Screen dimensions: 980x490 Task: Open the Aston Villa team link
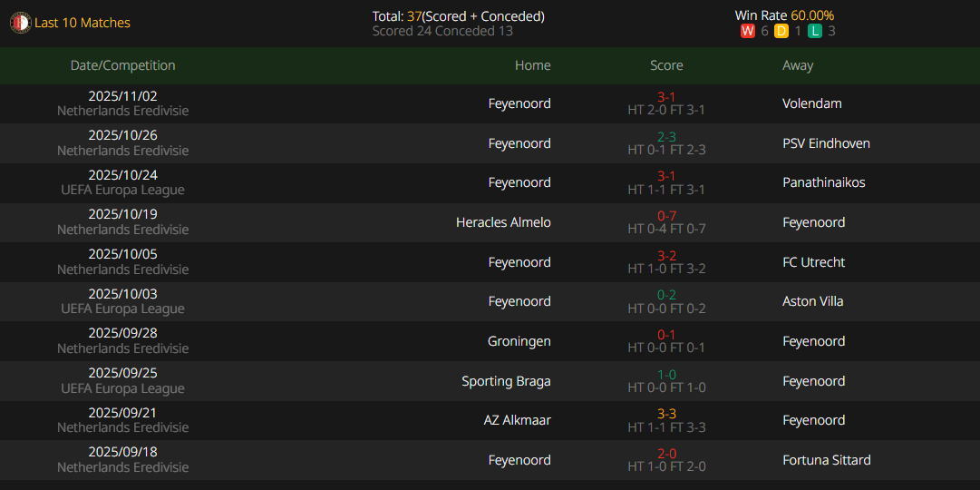pyautogui.click(x=812, y=301)
